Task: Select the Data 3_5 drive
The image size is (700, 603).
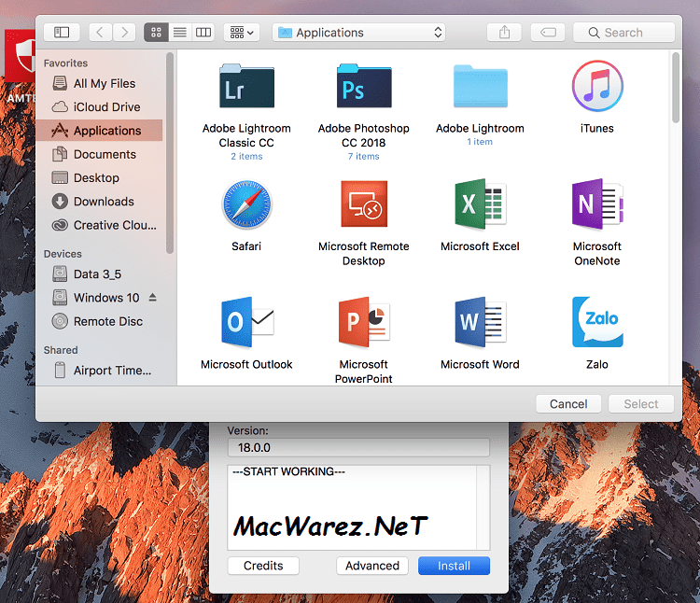Action: [99, 274]
